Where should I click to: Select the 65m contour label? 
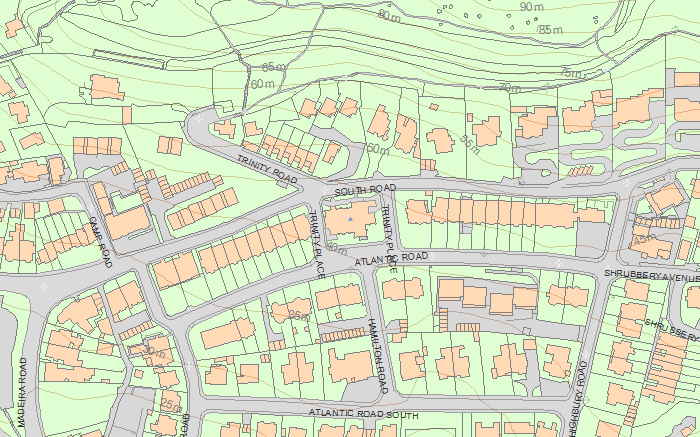pos(274,67)
